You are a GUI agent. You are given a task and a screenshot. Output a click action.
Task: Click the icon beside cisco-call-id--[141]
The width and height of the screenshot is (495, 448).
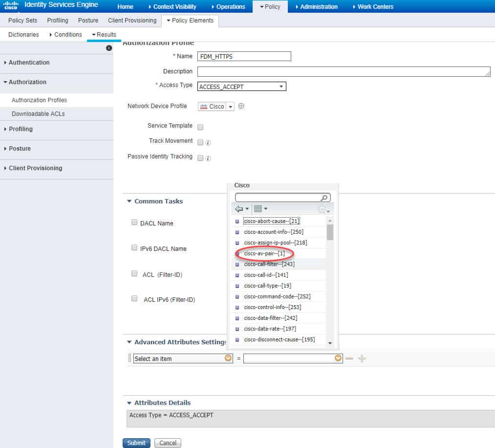click(x=237, y=275)
